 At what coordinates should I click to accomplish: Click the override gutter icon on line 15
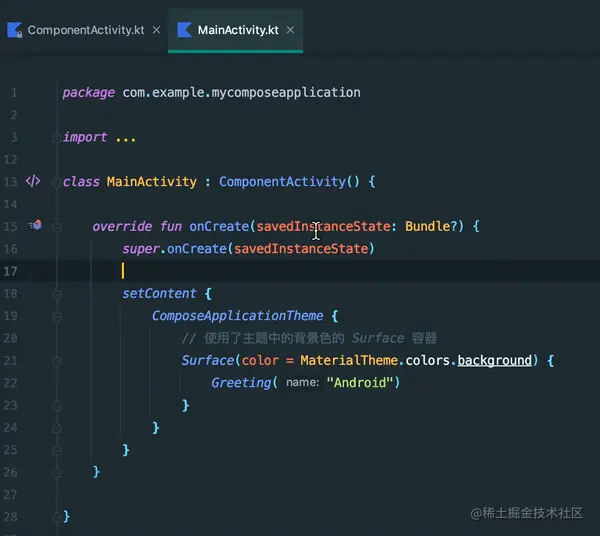(35, 225)
